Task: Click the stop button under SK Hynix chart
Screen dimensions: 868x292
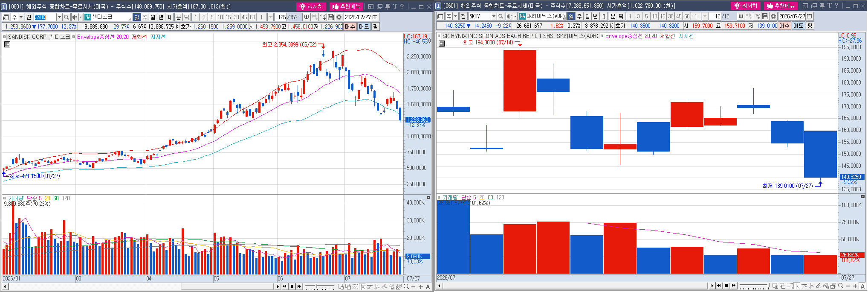Action: pyautogui.click(x=726, y=286)
